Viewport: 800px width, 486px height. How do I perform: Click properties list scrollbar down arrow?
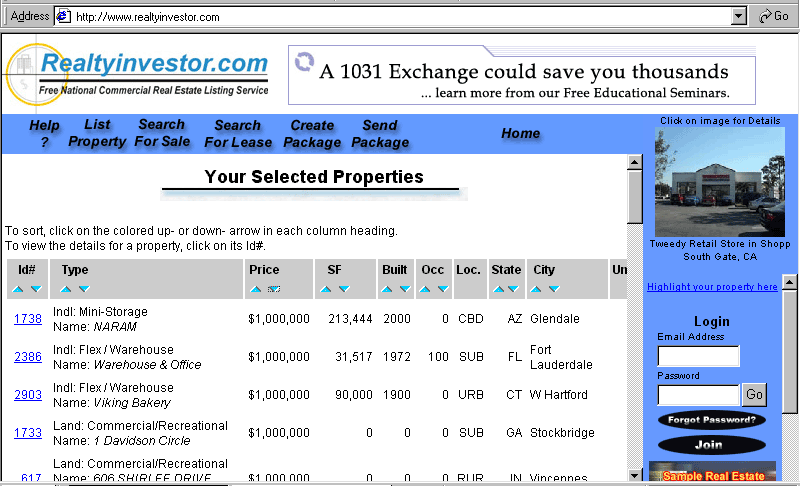click(x=635, y=475)
